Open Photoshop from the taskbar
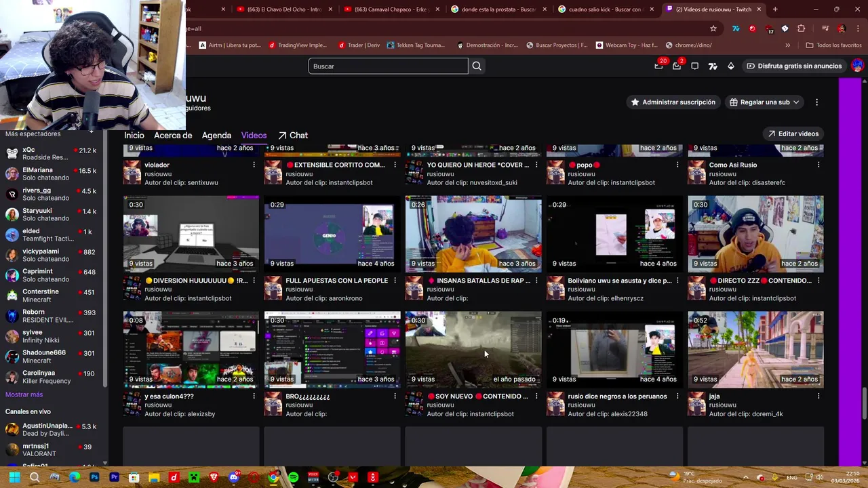 tap(94, 477)
